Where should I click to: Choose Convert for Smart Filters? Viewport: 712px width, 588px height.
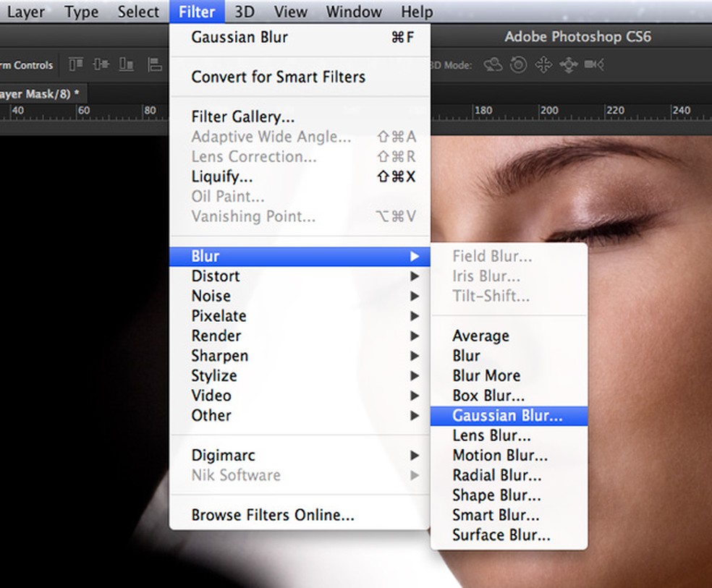278,77
